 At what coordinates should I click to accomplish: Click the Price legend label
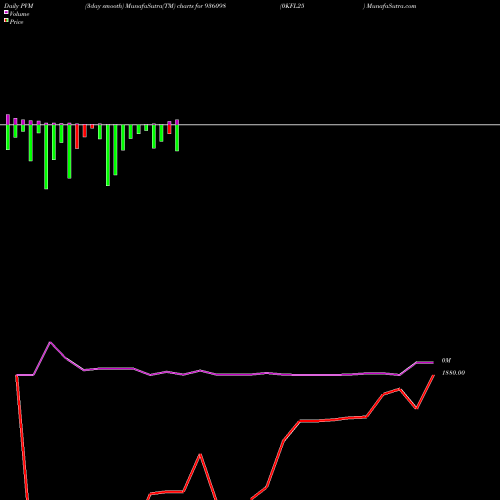16,22
